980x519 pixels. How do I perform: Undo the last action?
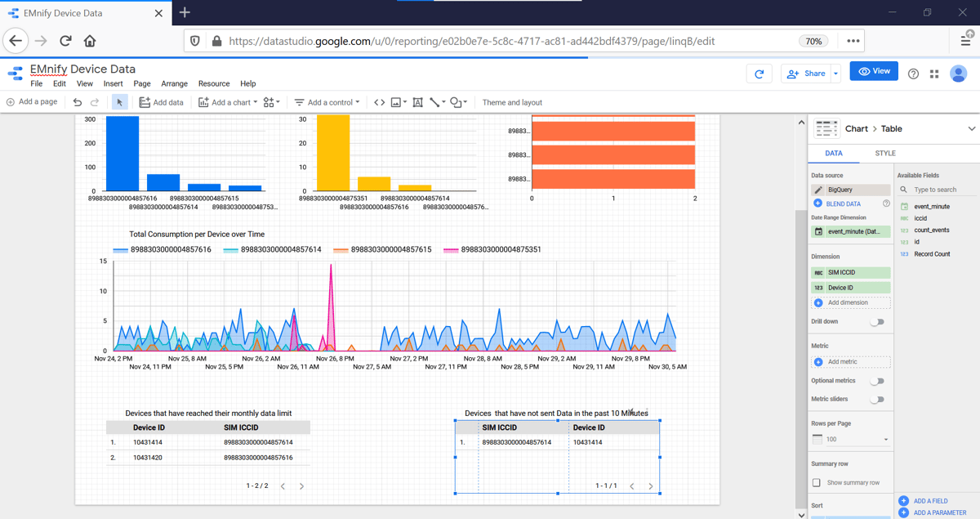(x=78, y=102)
